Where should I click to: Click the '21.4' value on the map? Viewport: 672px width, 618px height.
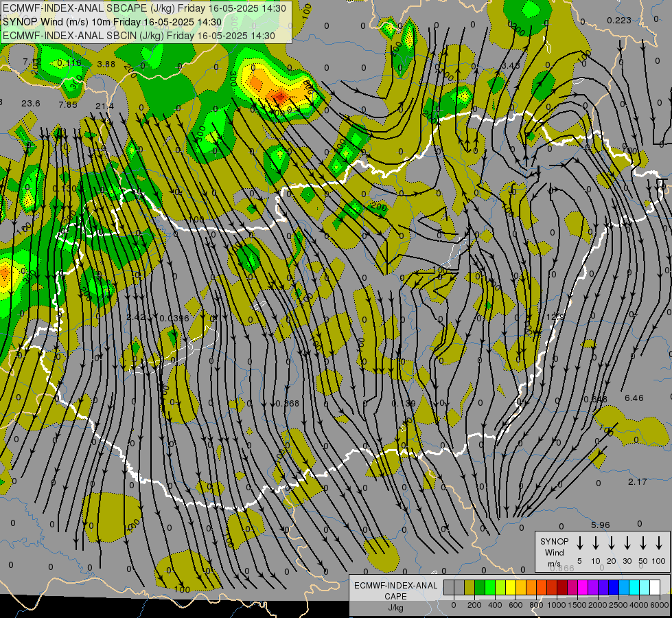pos(104,106)
